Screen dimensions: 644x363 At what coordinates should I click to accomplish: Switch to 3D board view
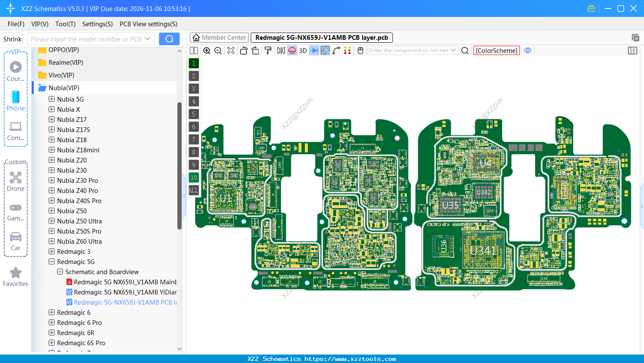[x=302, y=50]
